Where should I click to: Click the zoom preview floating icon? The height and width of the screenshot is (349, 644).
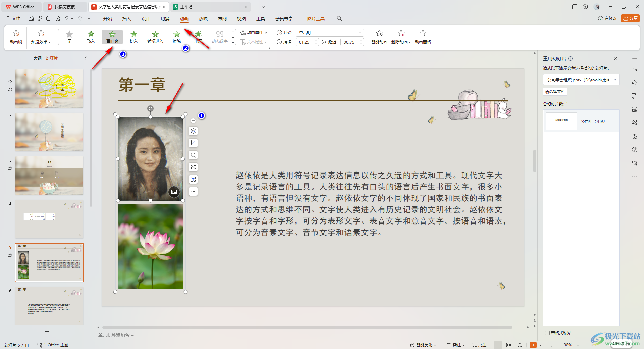193,155
